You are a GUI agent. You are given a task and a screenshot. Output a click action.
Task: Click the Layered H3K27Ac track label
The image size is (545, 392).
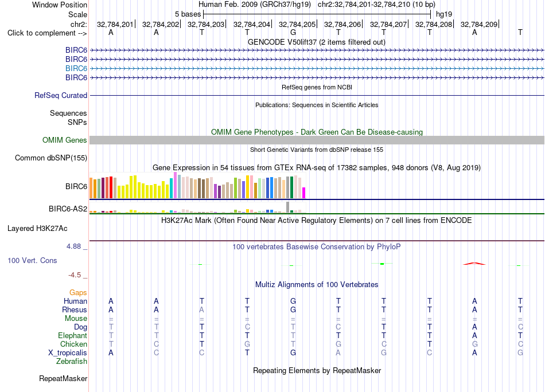click(x=37, y=229)
